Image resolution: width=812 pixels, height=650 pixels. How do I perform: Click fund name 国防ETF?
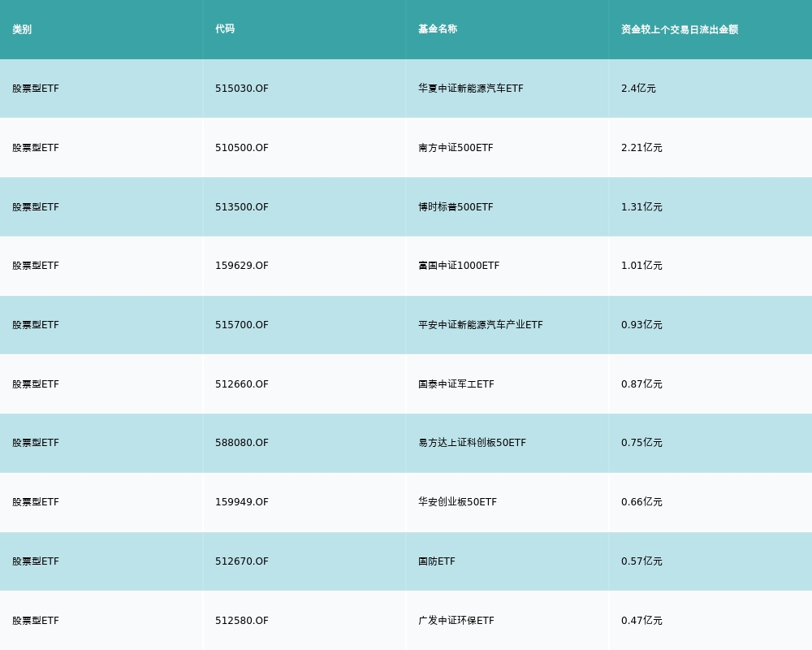coord(437,561)
